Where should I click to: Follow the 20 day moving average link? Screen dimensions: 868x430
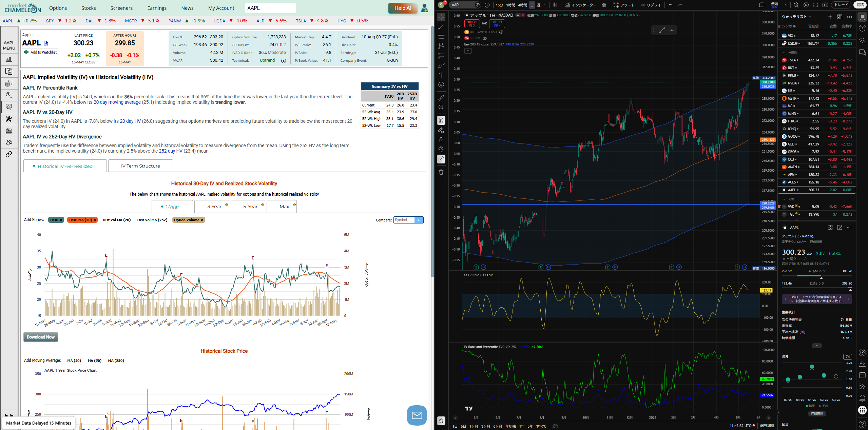click(x=117, y=102)
